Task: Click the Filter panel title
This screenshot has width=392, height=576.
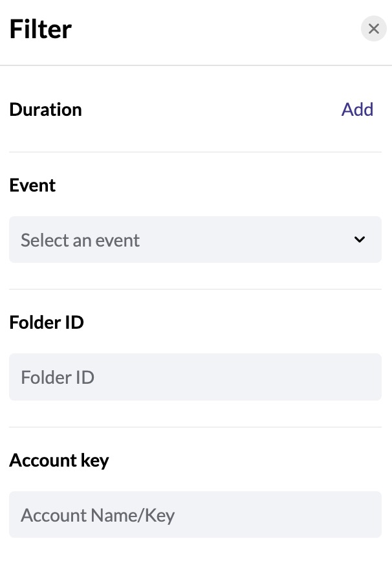Action: click(x=40, y=29)
